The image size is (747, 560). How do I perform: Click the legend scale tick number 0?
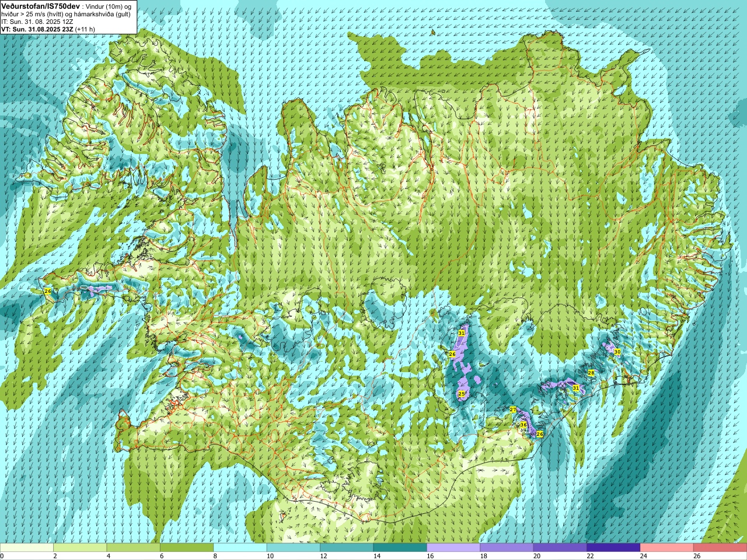point(2,556)
